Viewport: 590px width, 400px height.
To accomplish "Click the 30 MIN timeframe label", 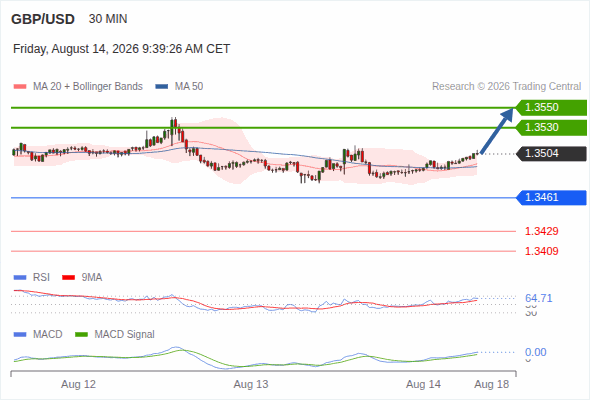I will [108, 19].
